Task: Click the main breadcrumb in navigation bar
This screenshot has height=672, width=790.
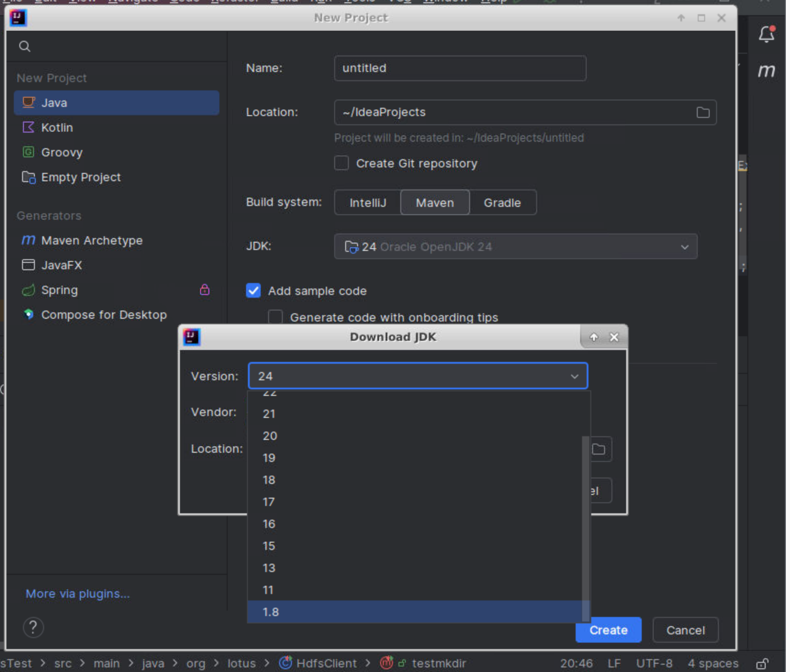Action: point(106,663)
